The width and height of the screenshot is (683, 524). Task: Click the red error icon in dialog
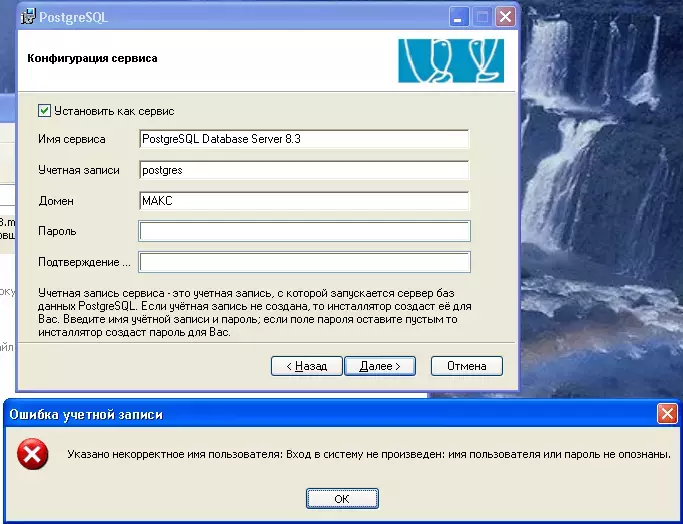point(32,454)
